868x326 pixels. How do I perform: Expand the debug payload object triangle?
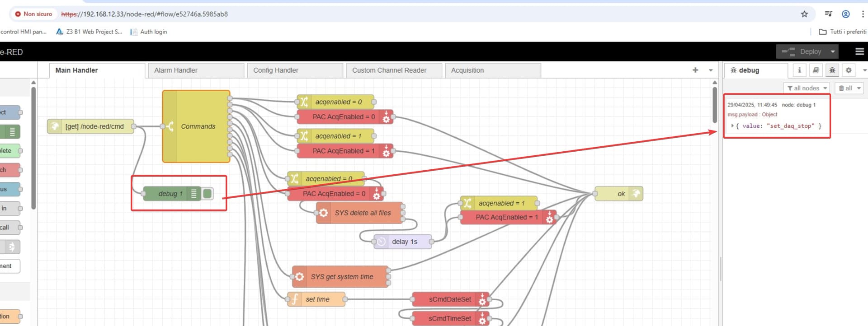[732, 126]
